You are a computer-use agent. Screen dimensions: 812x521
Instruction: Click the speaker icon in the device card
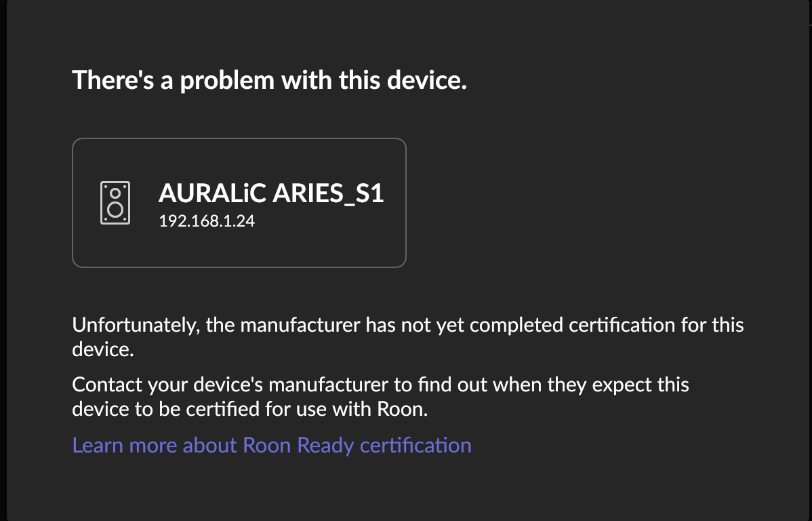[115, 203]
